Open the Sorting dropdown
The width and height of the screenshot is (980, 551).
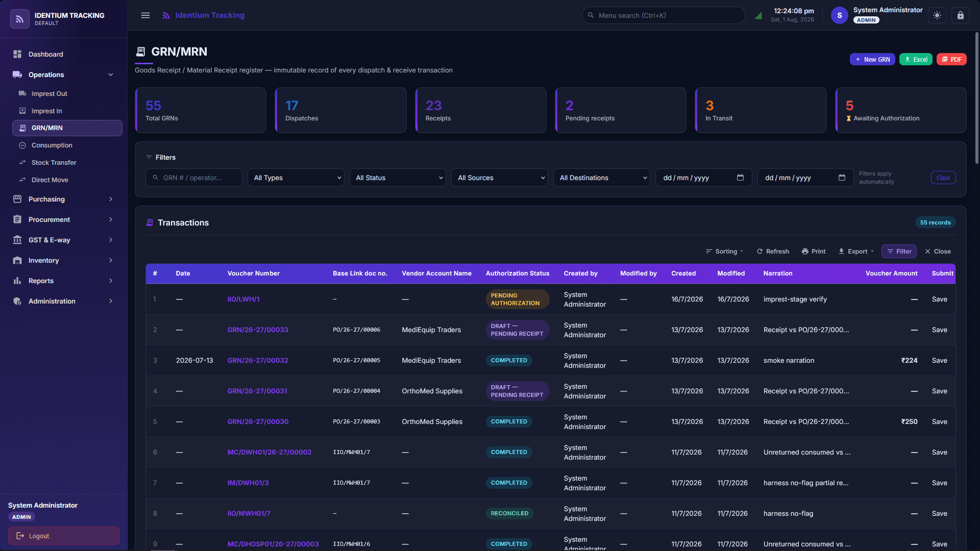pos(725,252)
